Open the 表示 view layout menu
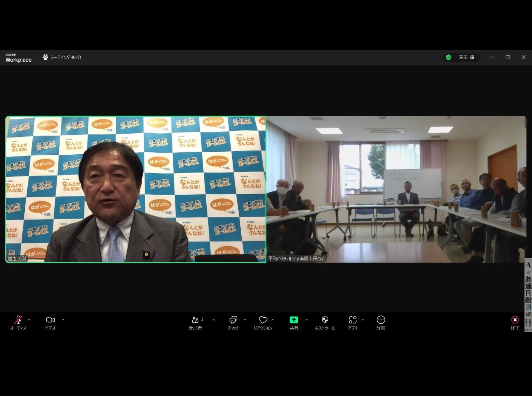This screenshot has height=396, width=532. [x=467, y=57]
